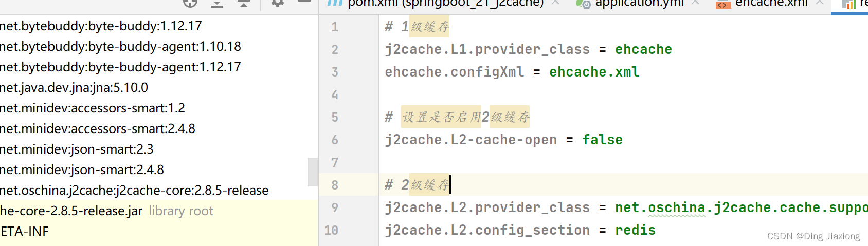868x246 pixels.
Task: Click the project tree scrollbar thumb
Action: click(313, 172)
